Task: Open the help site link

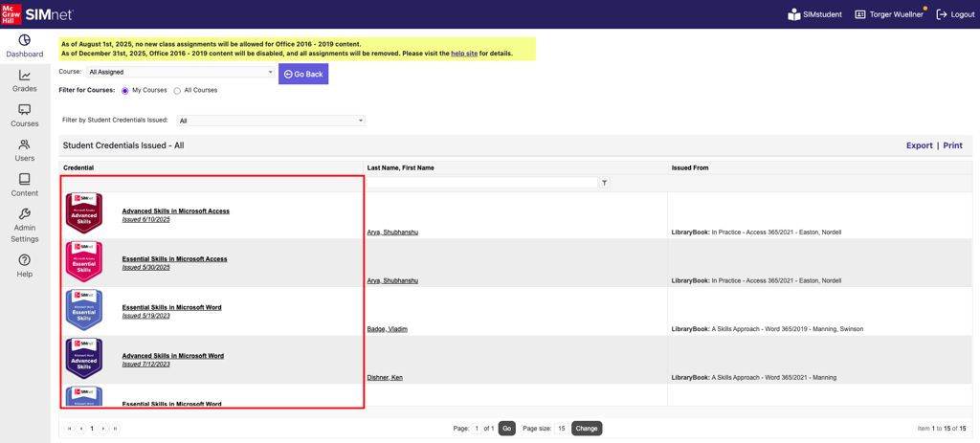Action: [x=464, y=54]
